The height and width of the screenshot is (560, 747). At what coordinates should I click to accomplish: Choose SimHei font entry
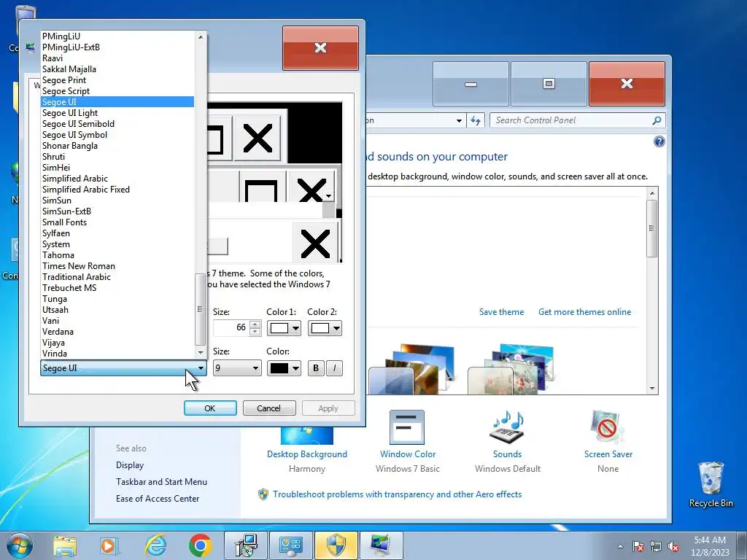tap(117, 168)
